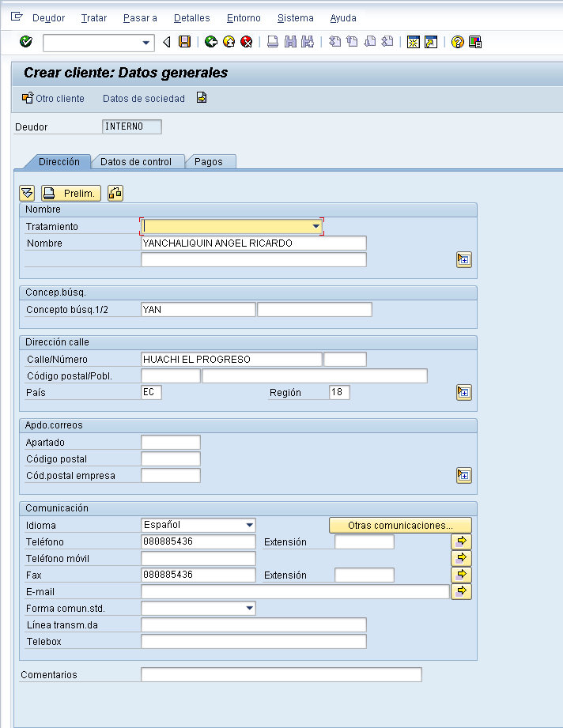Expand more fields in Dirección calle section
The height and width of the screenshot is (728, 563).
[464, 392]
